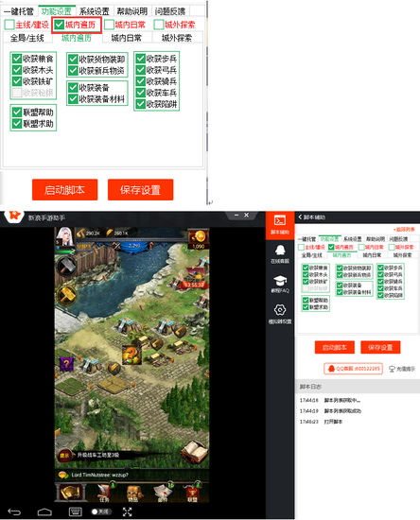Open 全局/主线 sub-tab in enlarged panel
Viewport: 420px width, 520px height.
[x=27, y=38]
